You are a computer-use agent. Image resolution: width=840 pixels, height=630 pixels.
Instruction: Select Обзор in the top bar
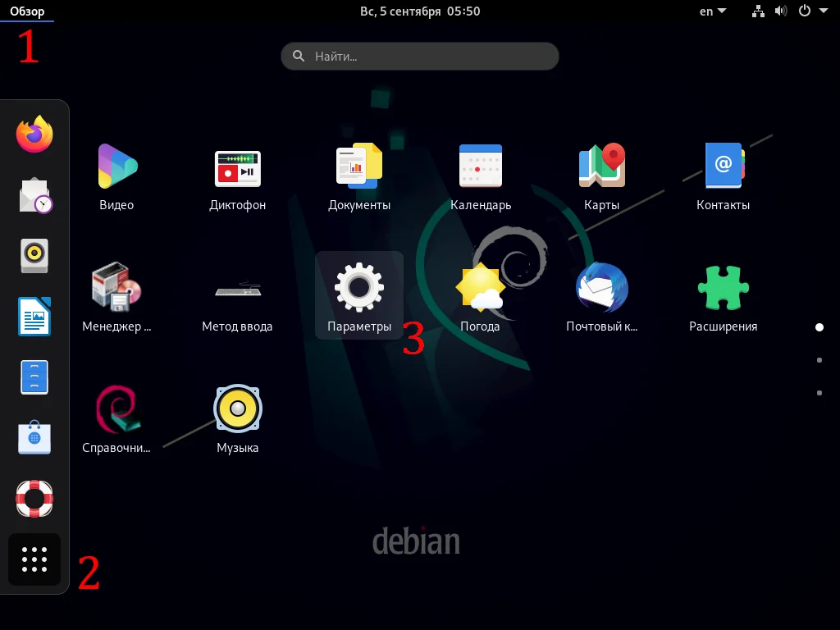(26, 11)
